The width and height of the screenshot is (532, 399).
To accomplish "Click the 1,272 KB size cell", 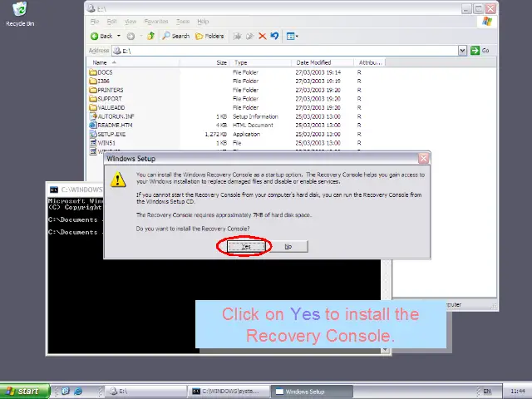I will click(216, 134).
